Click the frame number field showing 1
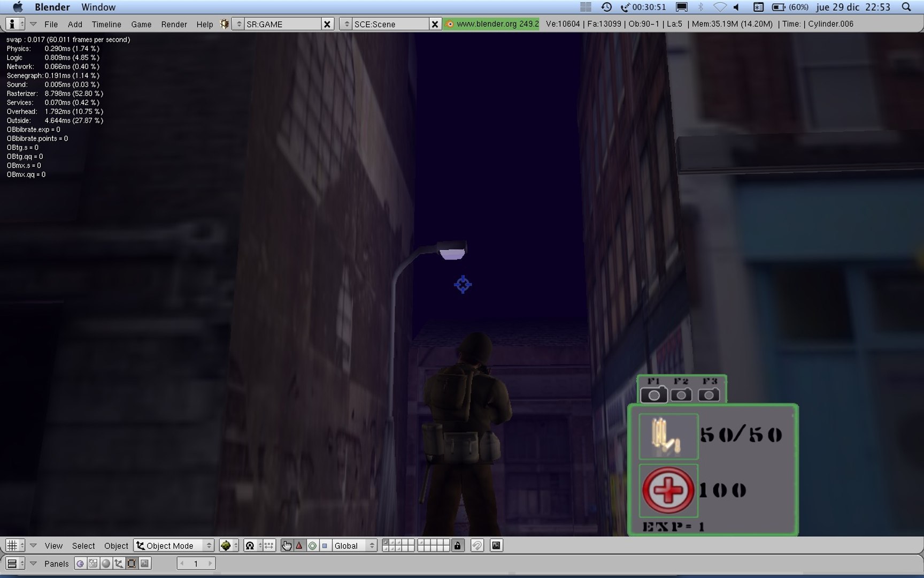The width and height of the screenshot is (924, 578). [x=196, y=564]
